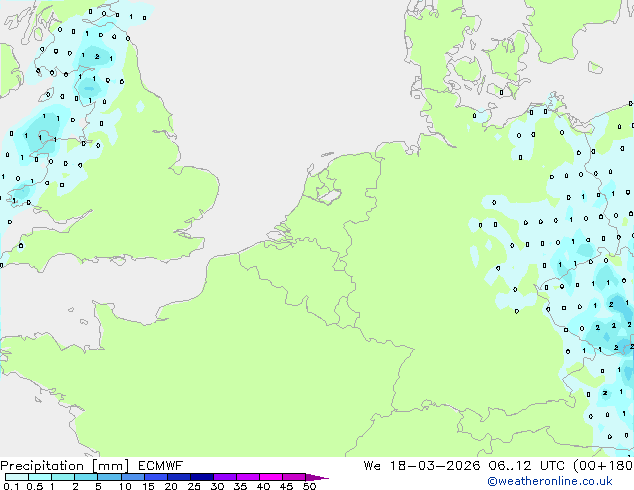The width and height of the screenshot is (634, 490).
Task: Choose the 20–25 mm legend color box
Action: coord(178,477)
